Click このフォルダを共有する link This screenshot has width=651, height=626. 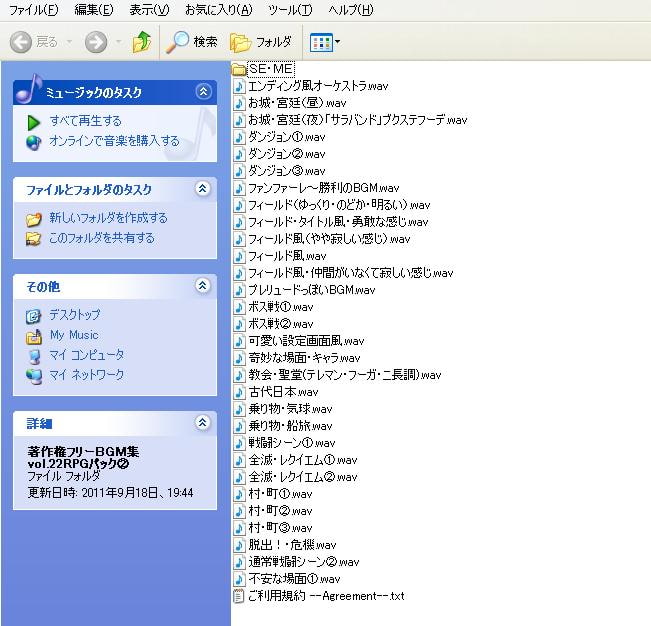pos(102,238)
